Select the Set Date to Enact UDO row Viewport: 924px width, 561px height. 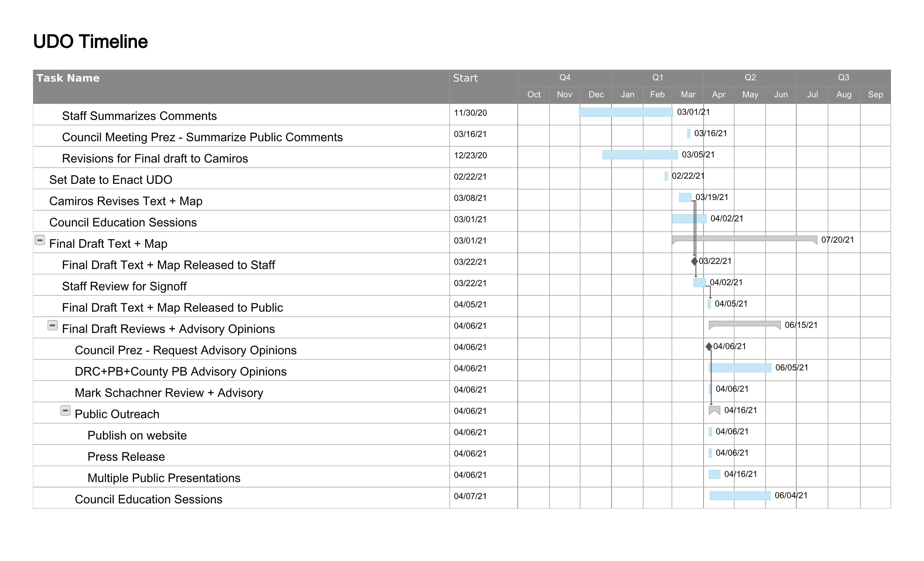tap(111, 180)
